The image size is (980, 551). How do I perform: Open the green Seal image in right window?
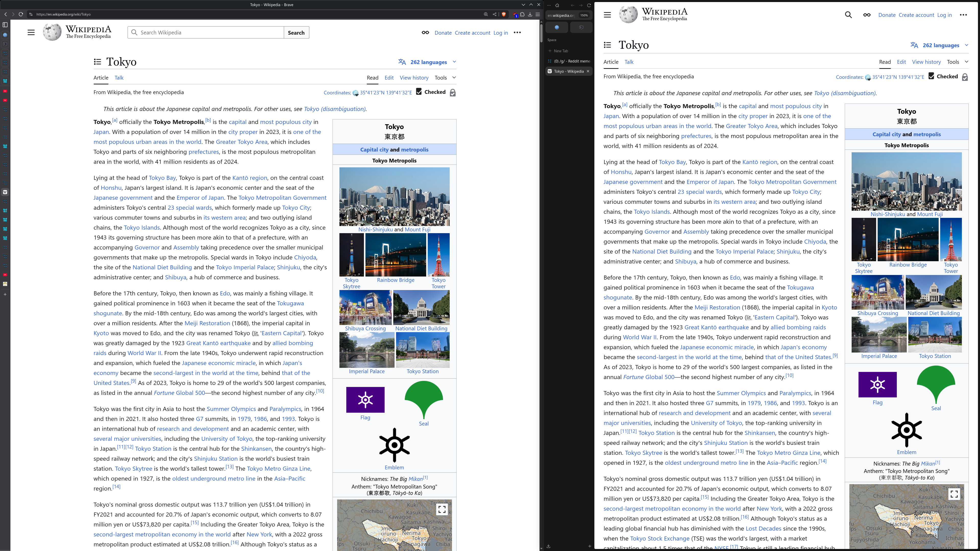[936, 385]
